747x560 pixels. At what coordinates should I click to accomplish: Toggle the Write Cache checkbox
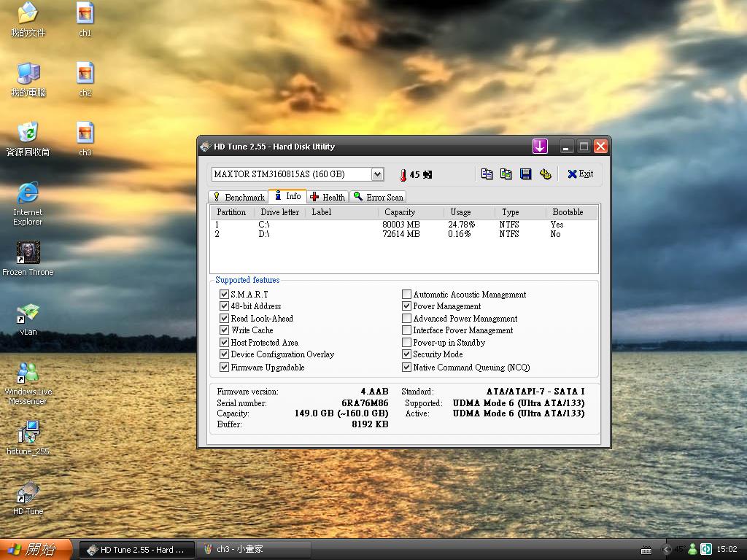point(225,330)
